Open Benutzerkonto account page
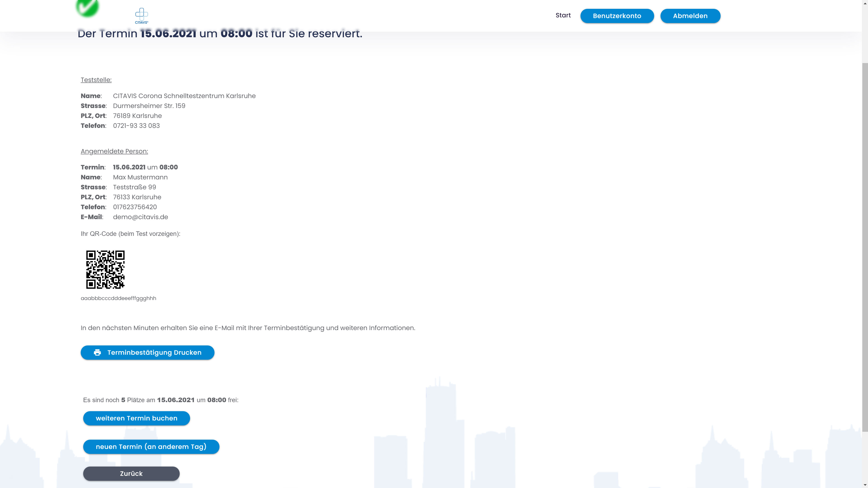Screen dimensions: 868x488 tap(617, 16)
